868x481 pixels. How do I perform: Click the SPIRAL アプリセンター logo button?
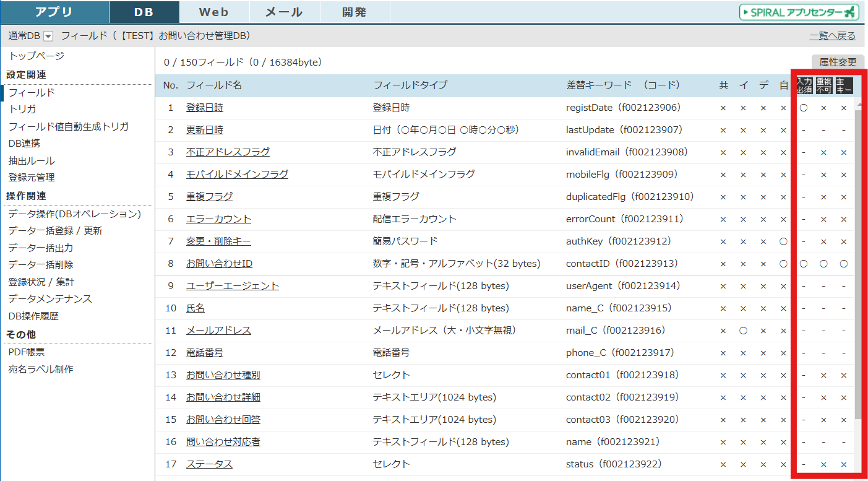pos(799,12)
